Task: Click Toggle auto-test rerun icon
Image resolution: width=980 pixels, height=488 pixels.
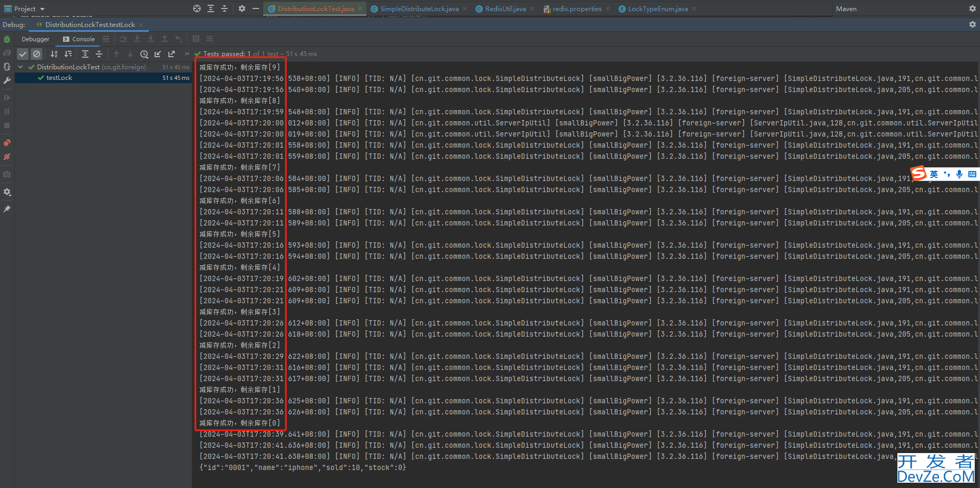Action: [x=7, y=67]
